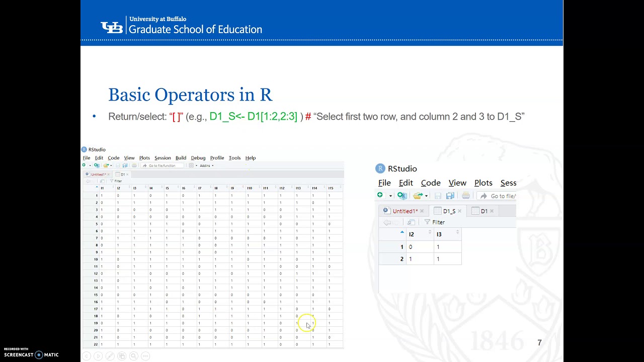Open Session menu in left RStudio window
Image resolution: width=644 pixels, height=362 pixels.
pos(163,158)
